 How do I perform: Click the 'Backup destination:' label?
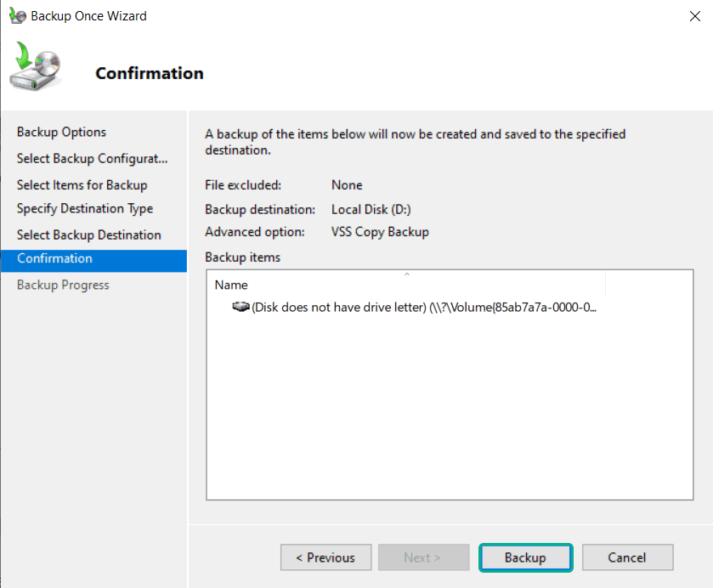[260, 210]
